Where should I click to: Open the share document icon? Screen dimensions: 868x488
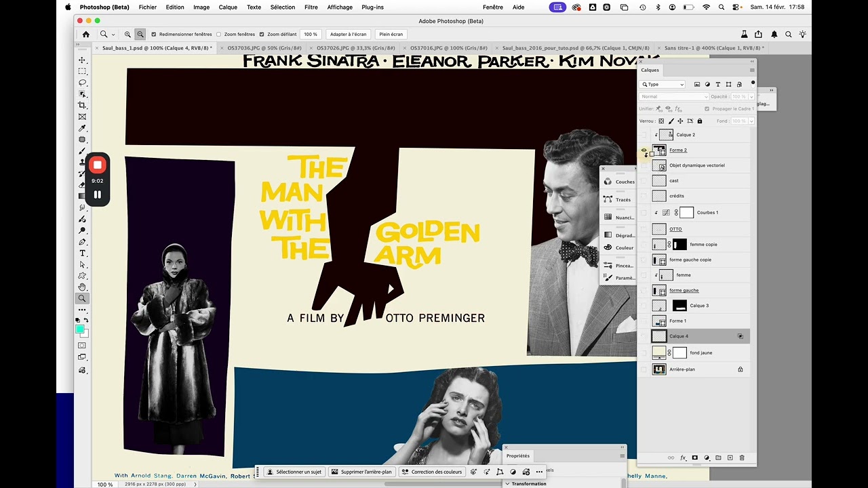click(758, 34)
